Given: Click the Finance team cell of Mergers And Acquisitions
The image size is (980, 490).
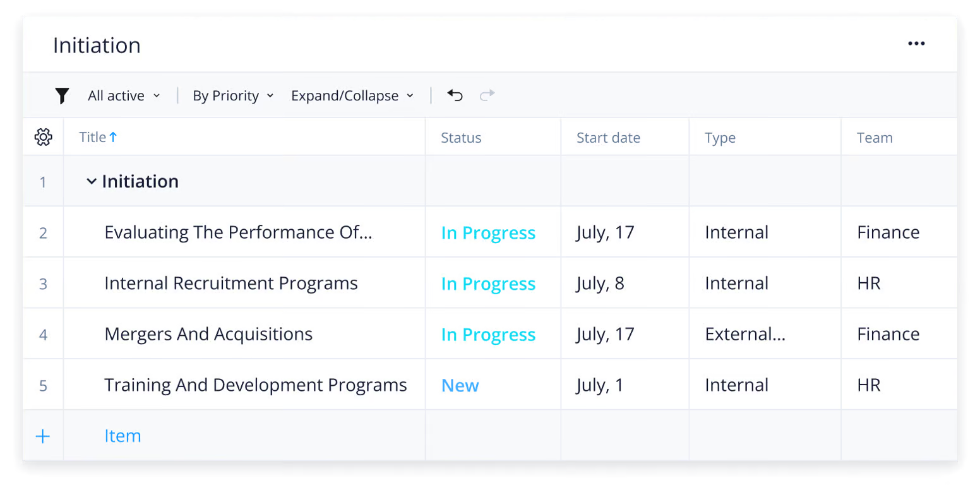Looking at the screenshot, I should [x=888, y=334].
